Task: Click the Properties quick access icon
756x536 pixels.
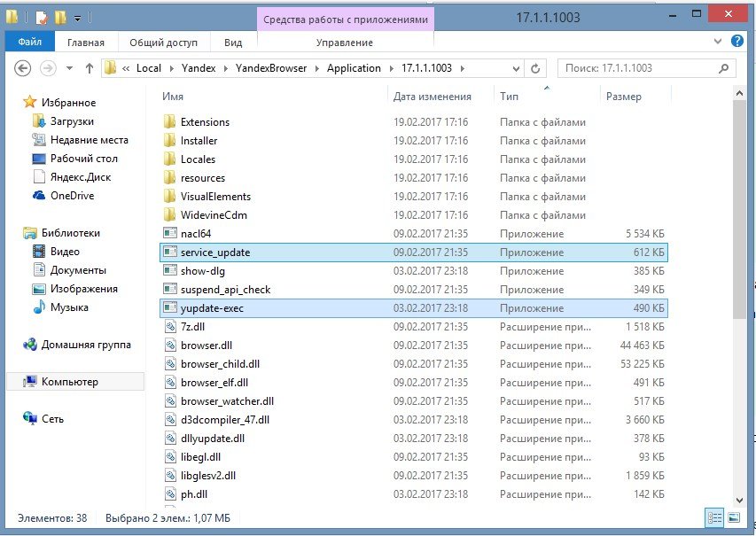Action: tap(42, 18)
